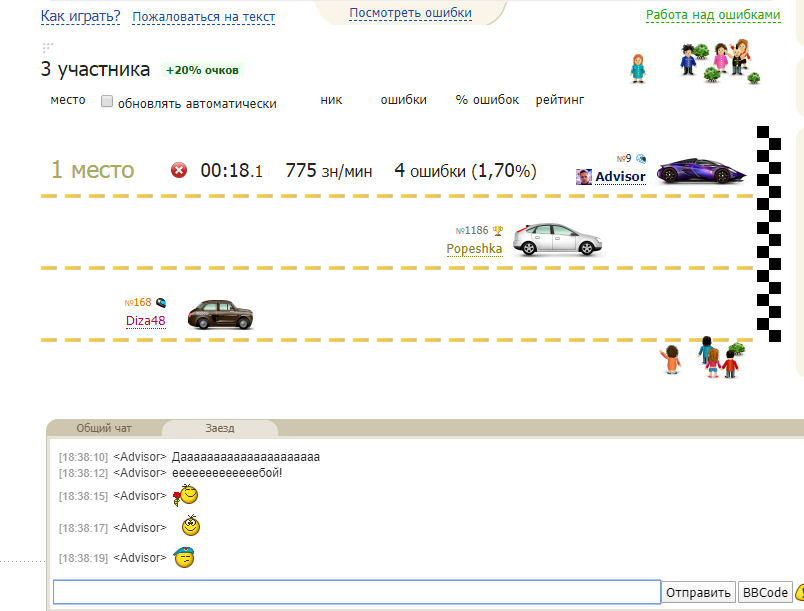Focus the chat message input field
The width and height of the screenshot is (804, 611).
[x=357, y=592]
